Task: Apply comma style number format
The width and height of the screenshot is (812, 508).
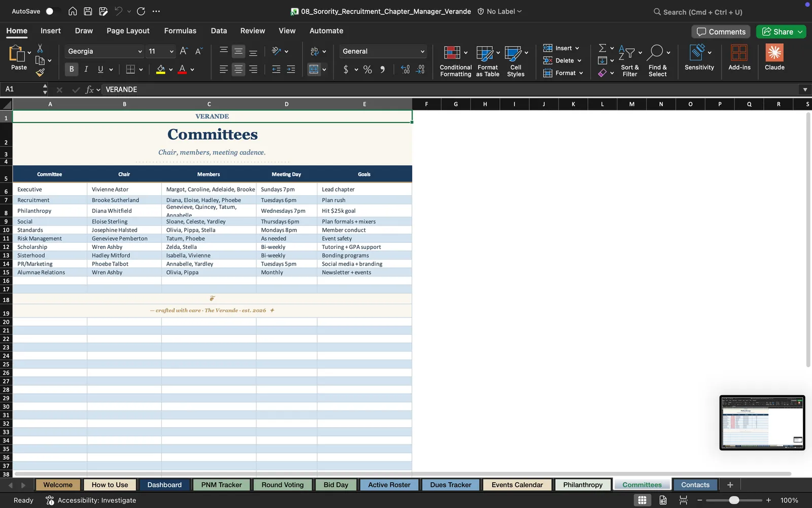Action: (x=383, y=69)
